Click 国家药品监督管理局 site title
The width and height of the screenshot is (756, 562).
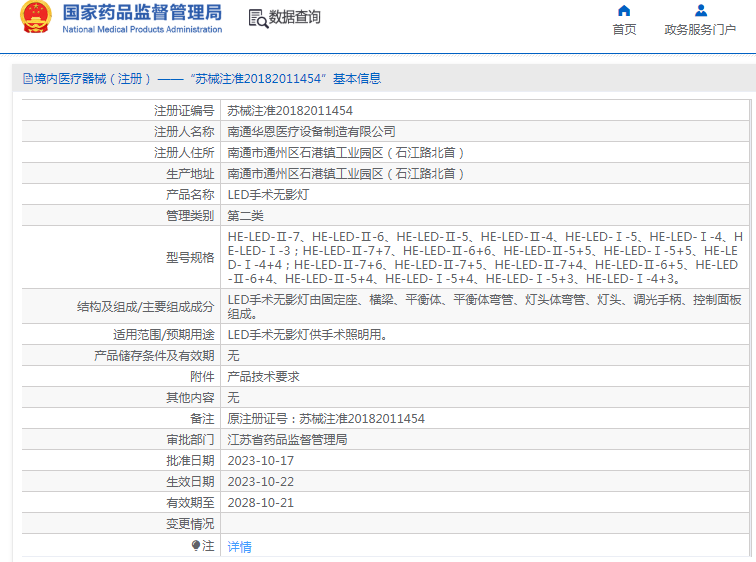142,13
